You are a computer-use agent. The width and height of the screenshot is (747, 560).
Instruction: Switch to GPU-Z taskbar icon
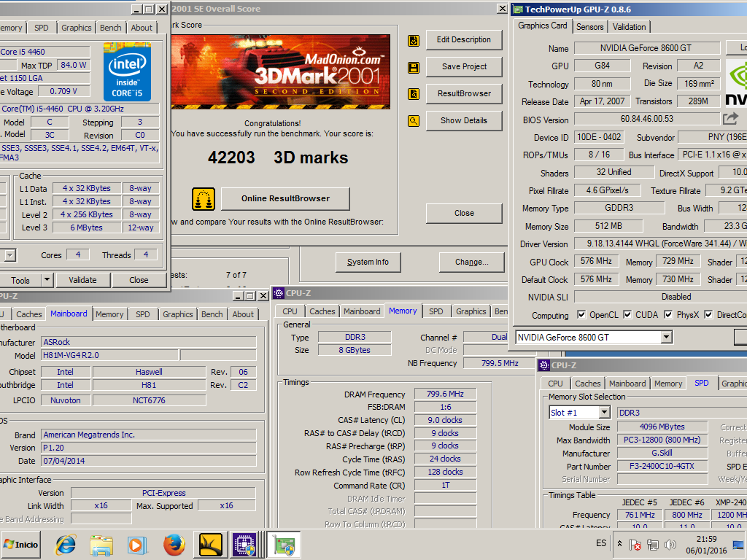(284, 544)
